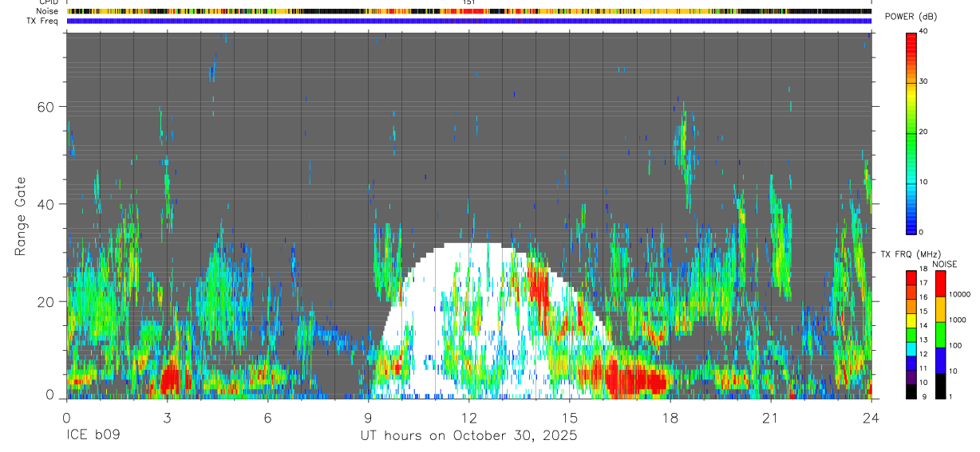Click the blue TX Freq strip above the plot
Viewport: 980px width, 452px height.
point(469,21)
